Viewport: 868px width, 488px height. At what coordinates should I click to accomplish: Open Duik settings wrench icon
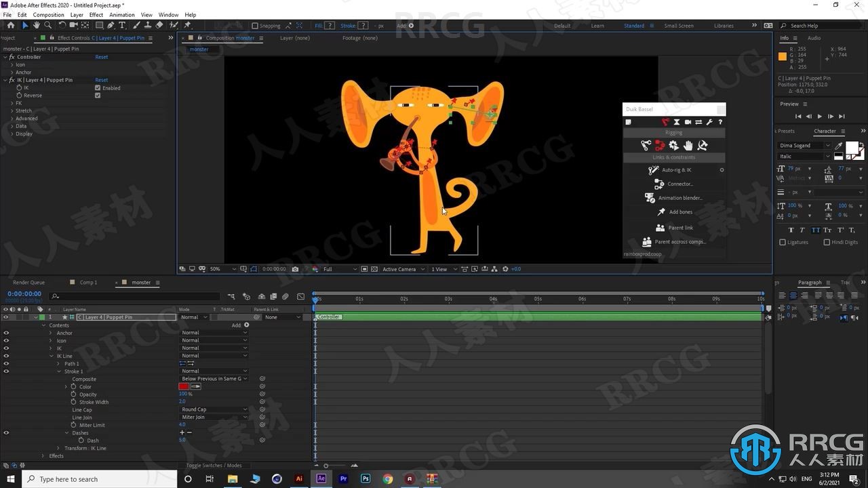pos(709,122)
